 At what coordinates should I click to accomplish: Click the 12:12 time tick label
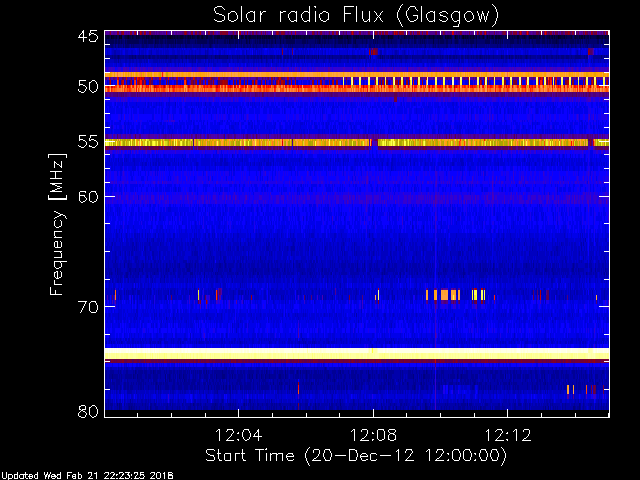click(x=508, y=435)
